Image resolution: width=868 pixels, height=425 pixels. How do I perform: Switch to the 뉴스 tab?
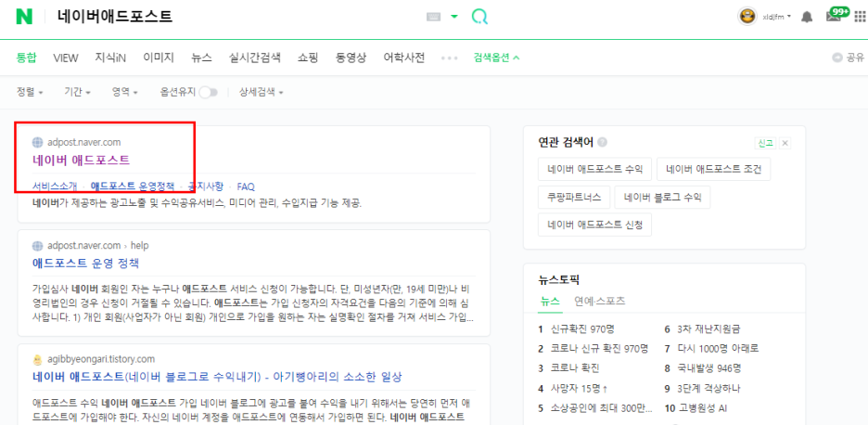click(201, 58)
